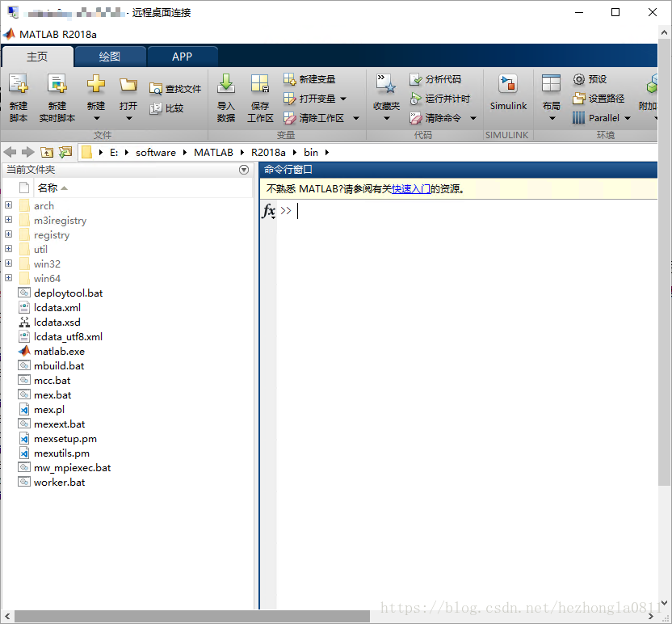Viewport: 672px width, 624px height.
Task: Click the Layout (布局) icon
Action: pos(551,83)
